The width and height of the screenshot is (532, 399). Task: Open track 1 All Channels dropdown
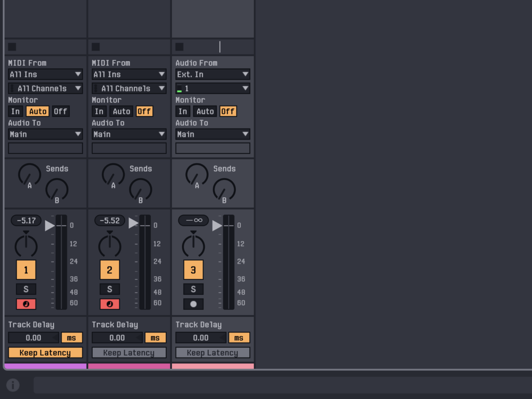tap(45, 88)
